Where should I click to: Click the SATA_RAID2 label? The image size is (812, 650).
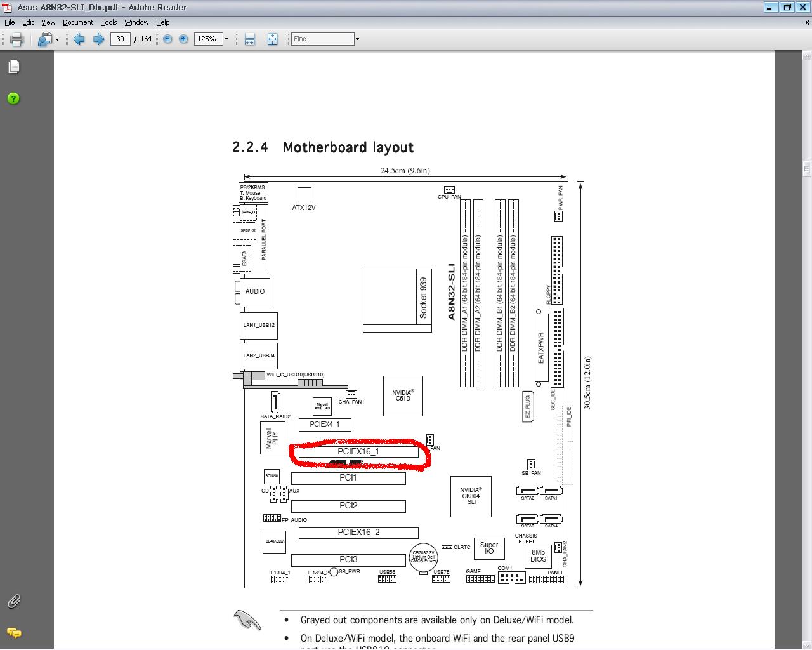pos(275,416)
